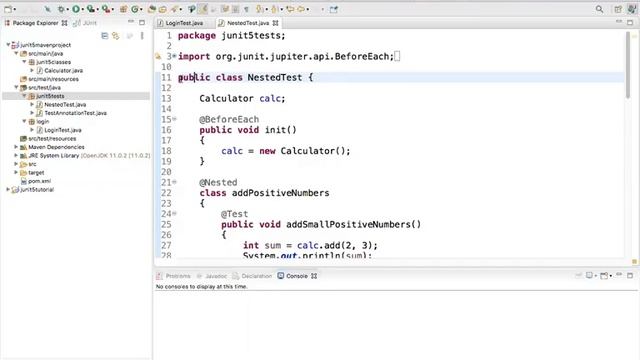The width and height of the screenshot is (640, 360).
Task: Expand the folded imports on line 3
Action: pos(175,56)
